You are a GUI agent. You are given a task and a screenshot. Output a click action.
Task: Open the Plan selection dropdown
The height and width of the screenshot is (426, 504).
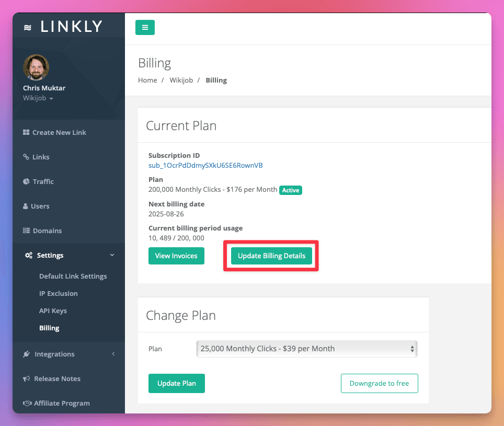click(306, 348)
